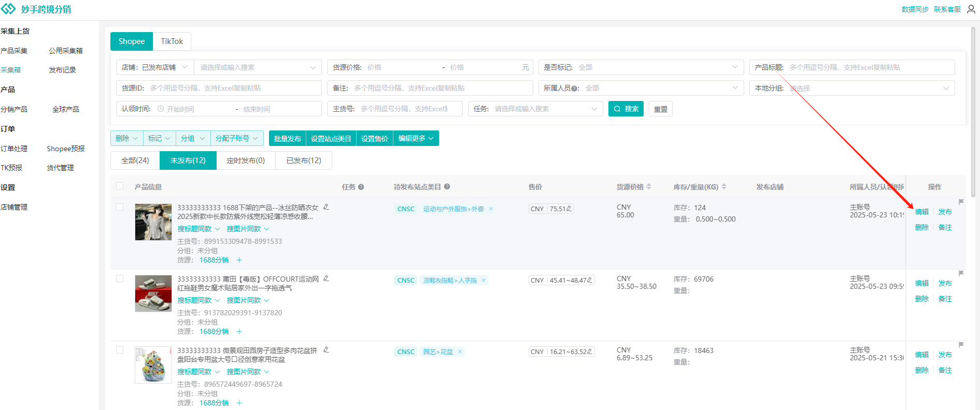
Task: Check the 1688下架的产品 row checkbox
Action: point(120,207)
